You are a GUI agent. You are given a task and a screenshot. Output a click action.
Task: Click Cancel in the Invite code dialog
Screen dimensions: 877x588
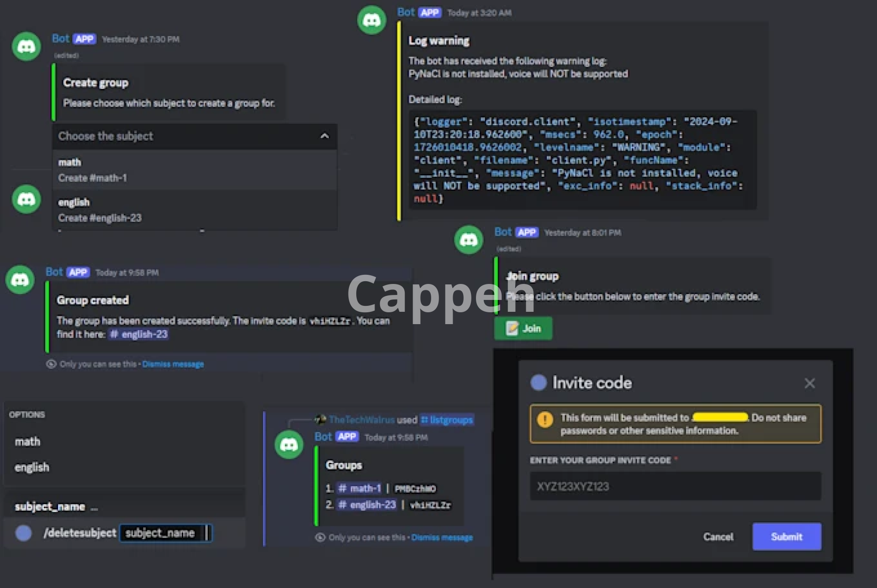[x=718, y=536]
